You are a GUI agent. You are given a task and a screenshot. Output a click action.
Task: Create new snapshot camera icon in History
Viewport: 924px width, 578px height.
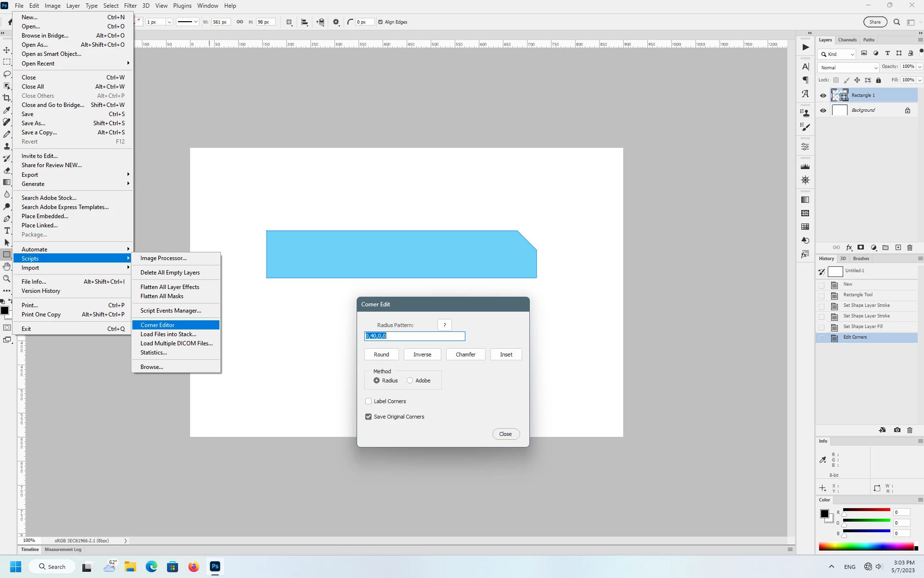897,430
